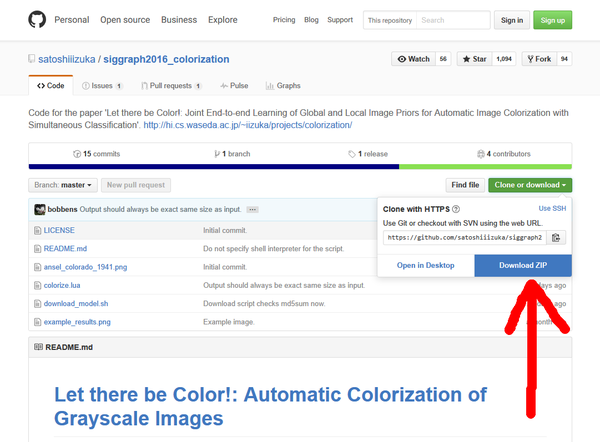Open ansel_colorado_1941.png file
The height and width of the screenshot is (442, 600).
click(x=85, y=267)
